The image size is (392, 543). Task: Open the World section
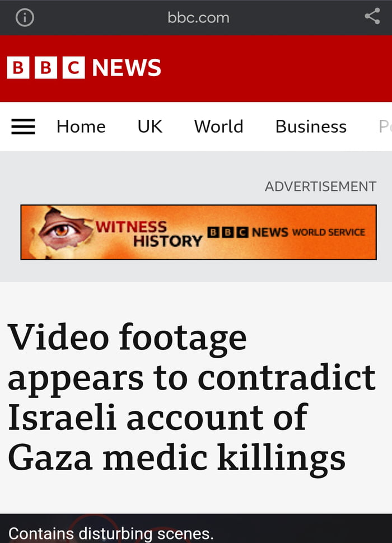pyautogui.click(x=218, y=127)
